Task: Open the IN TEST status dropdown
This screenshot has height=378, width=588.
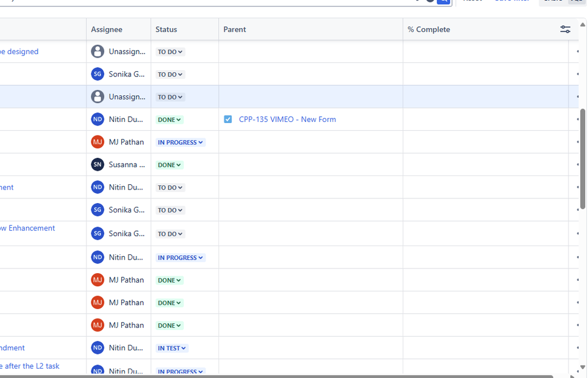Action: pos(172,348)
